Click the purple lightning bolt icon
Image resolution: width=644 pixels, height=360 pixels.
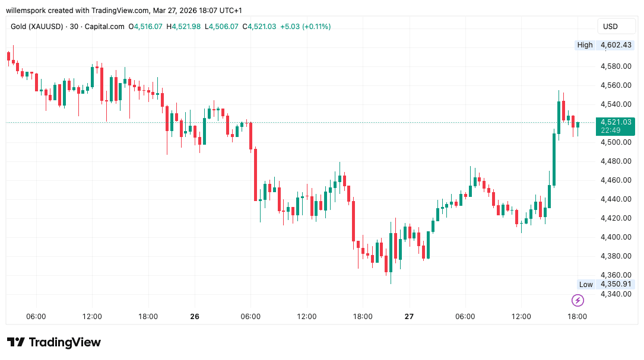[577, 300]
